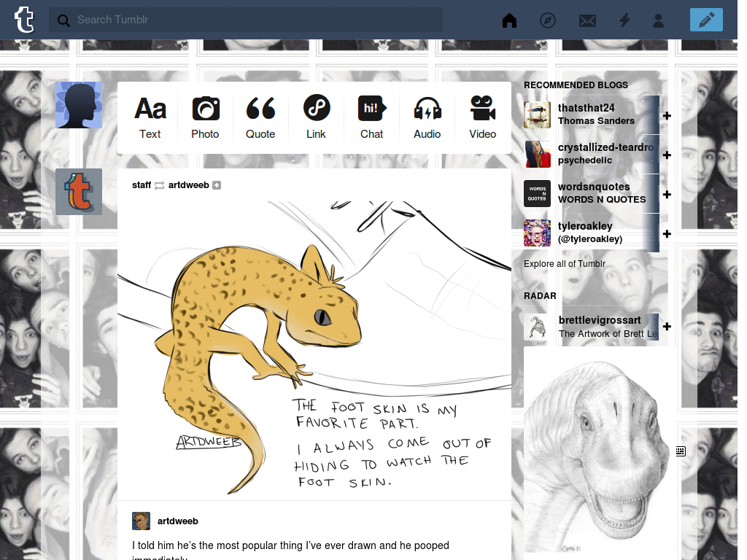747x560 pixels.
Task: Open the inbox envelope icon
Action: click(x=587, y=20)
